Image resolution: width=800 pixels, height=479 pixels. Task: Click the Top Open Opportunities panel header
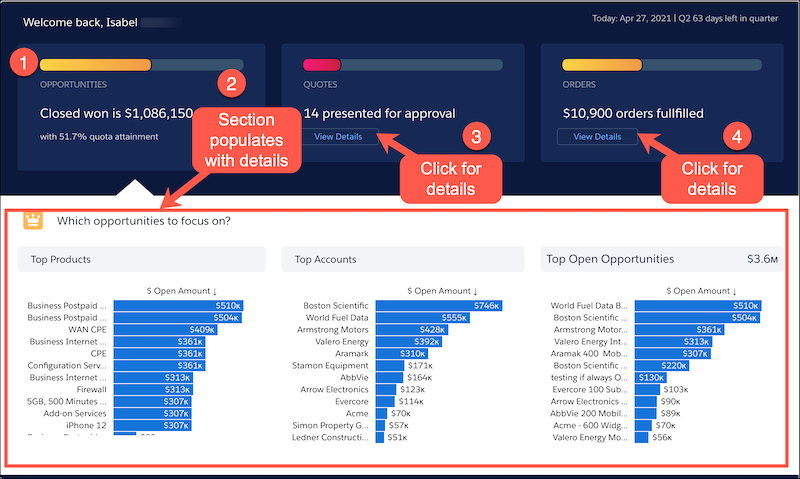[x=662, y=259]
